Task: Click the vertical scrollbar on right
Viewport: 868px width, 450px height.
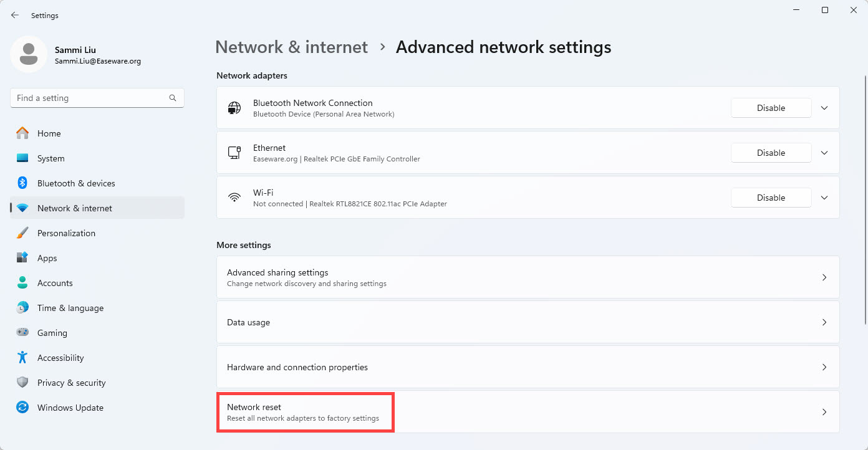Action: pos(864,199)
